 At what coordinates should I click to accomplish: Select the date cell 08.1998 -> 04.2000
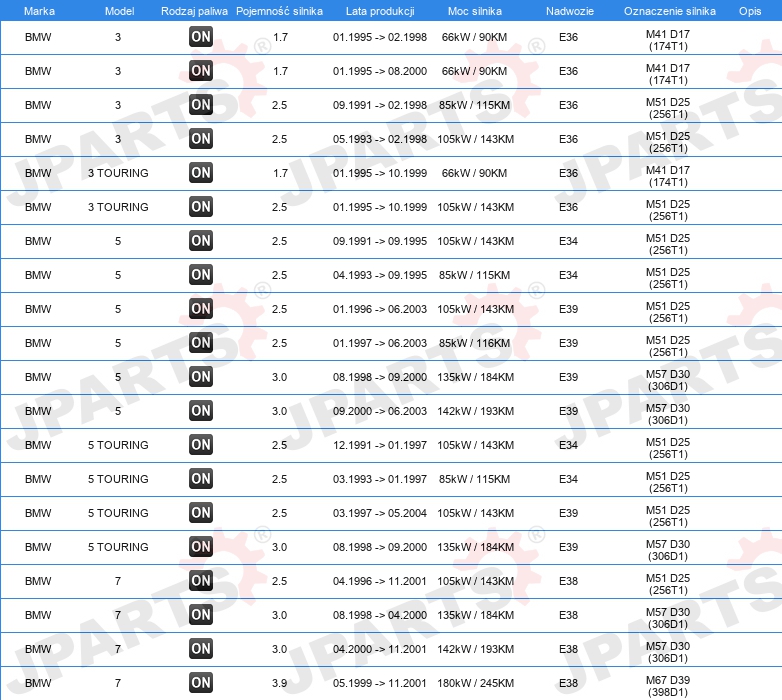tap(380, 615)
